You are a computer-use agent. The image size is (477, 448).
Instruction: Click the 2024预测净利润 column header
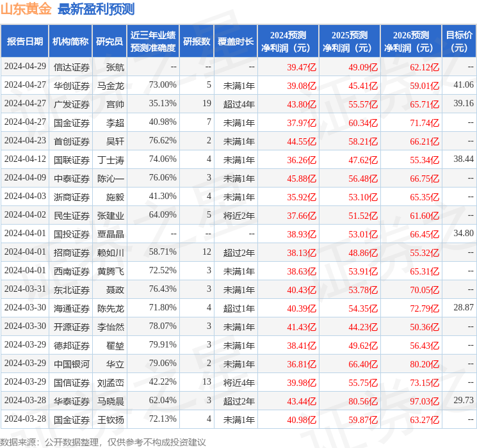[x=288, y=42]
